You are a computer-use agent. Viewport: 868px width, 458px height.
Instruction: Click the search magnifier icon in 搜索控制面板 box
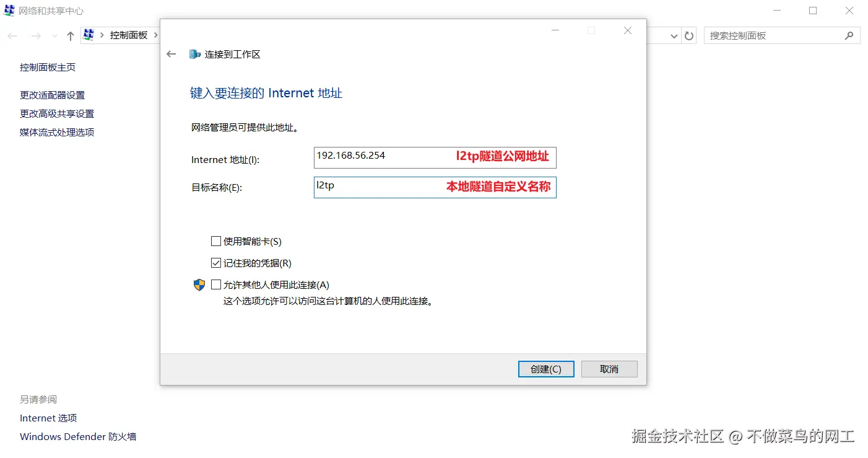849,35
